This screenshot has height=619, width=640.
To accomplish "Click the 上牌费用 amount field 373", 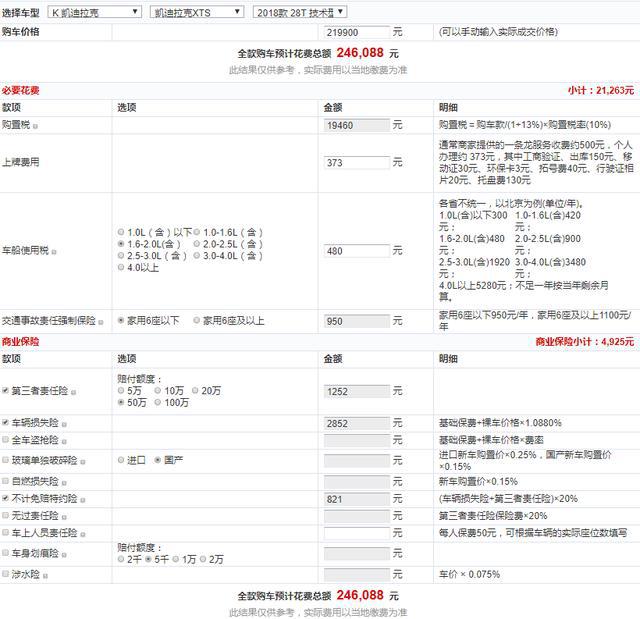I will (x=357, y=162).
